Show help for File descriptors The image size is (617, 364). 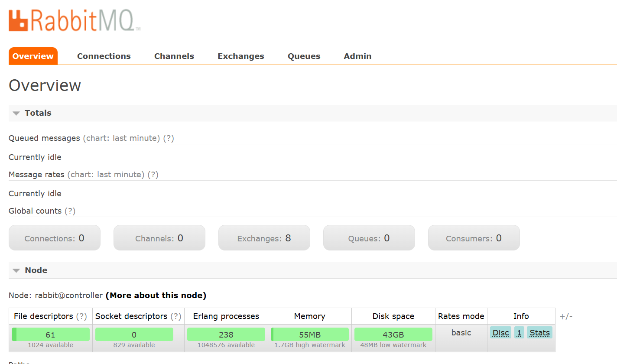(81, 316)
